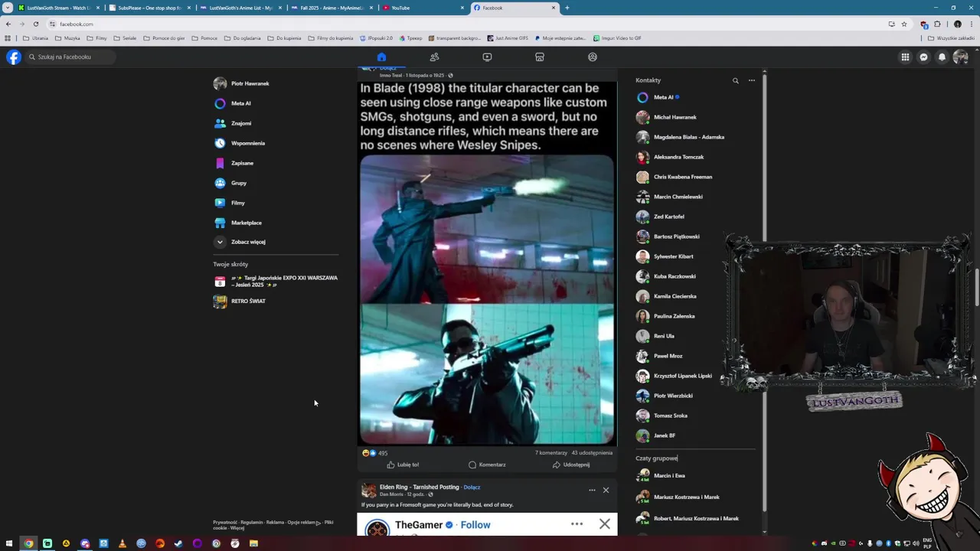Open Targi Japońskie EXPO XXI shortcut
Image resolution: width=980 pixels, height=551 pixels.
click(x=276, y=281)
